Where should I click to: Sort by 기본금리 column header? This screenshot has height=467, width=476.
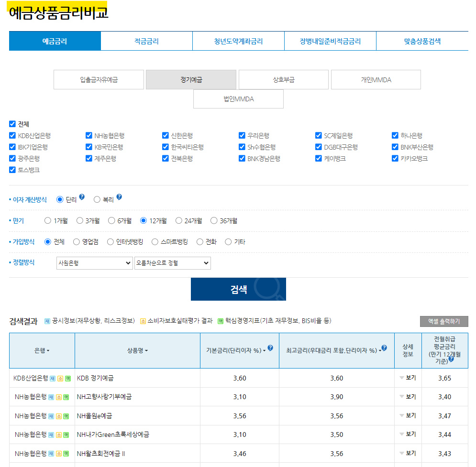236,350
